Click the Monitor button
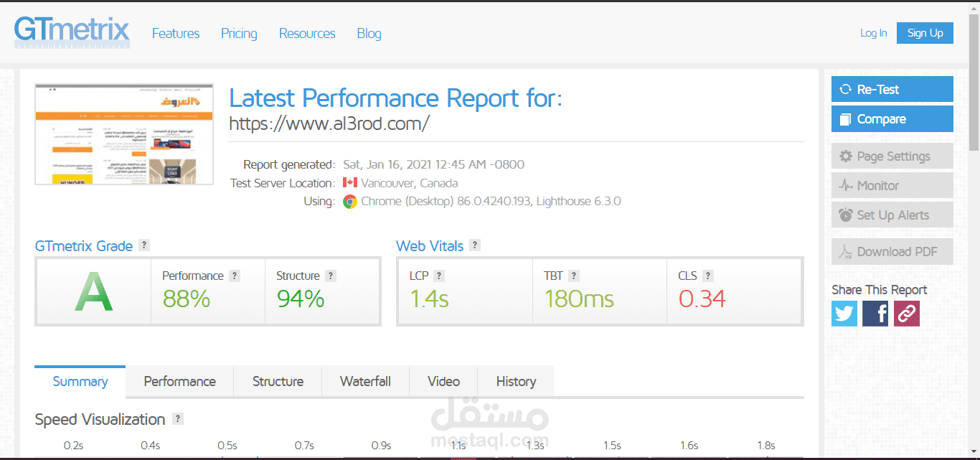 892,186
